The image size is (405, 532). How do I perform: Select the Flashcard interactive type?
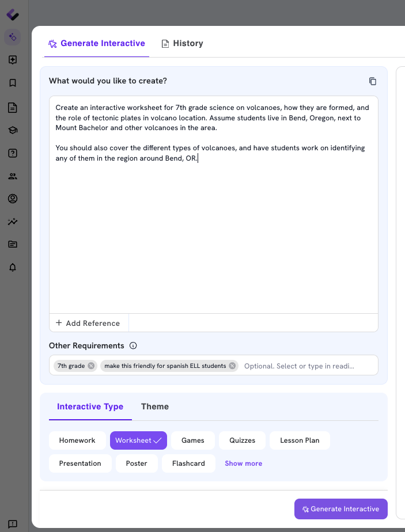point(188,463)
